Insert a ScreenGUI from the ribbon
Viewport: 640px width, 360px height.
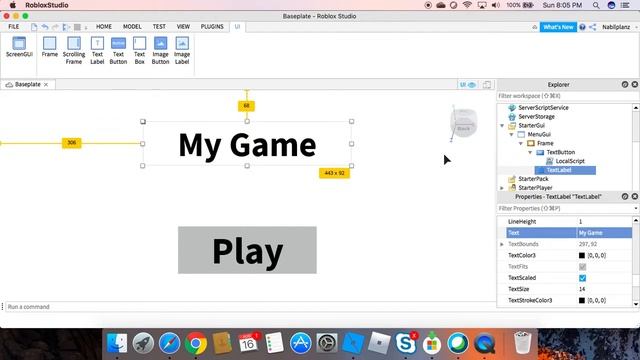19,47
